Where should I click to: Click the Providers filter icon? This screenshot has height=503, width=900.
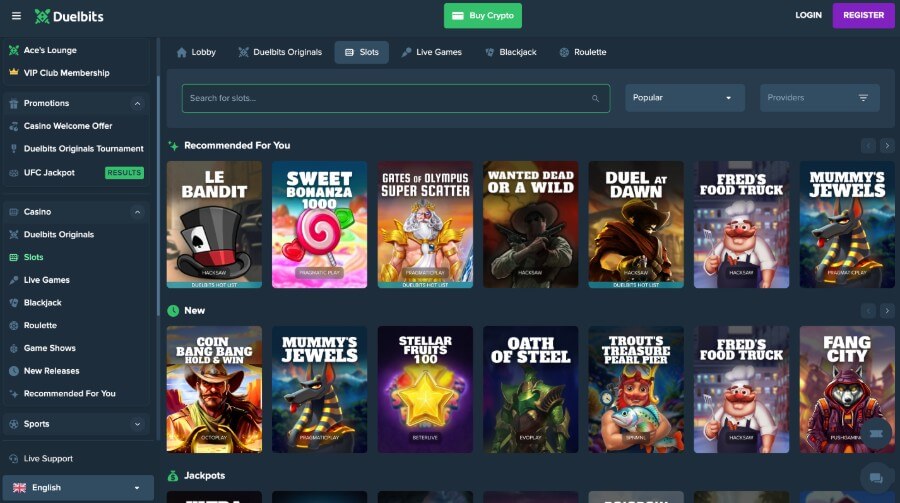click(x=863, y=98)
